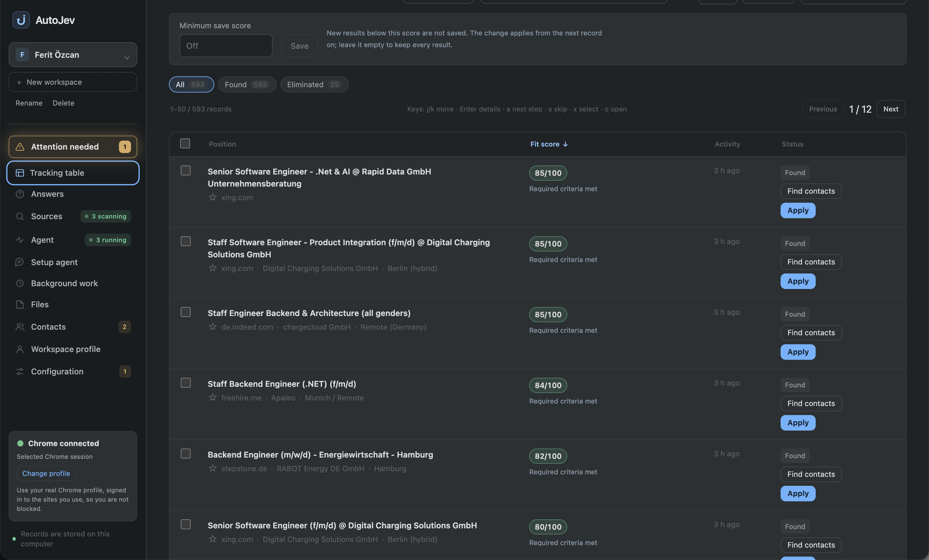Click the Background work clock icon

coord(20,283)
